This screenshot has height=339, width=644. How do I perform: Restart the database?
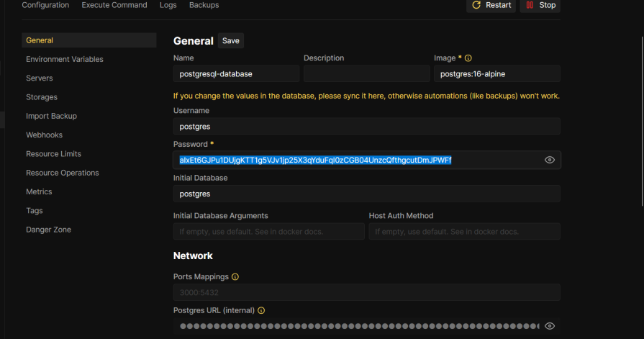[x=491, y=5]
